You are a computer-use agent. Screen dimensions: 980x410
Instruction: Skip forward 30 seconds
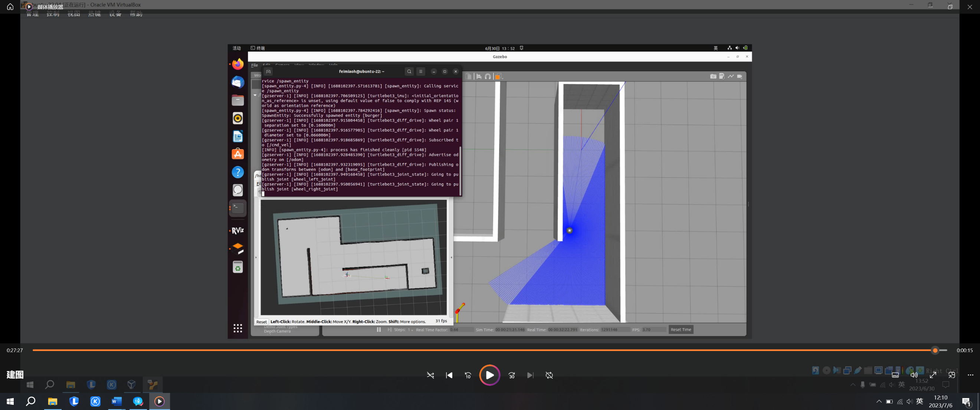click(x=512, y=375)
